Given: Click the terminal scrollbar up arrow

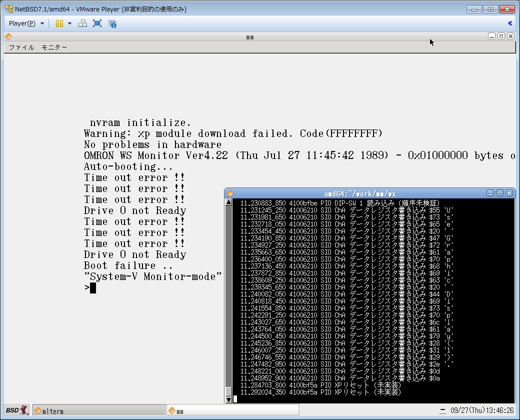Looking at the screenshot, I should pos(228,202).
